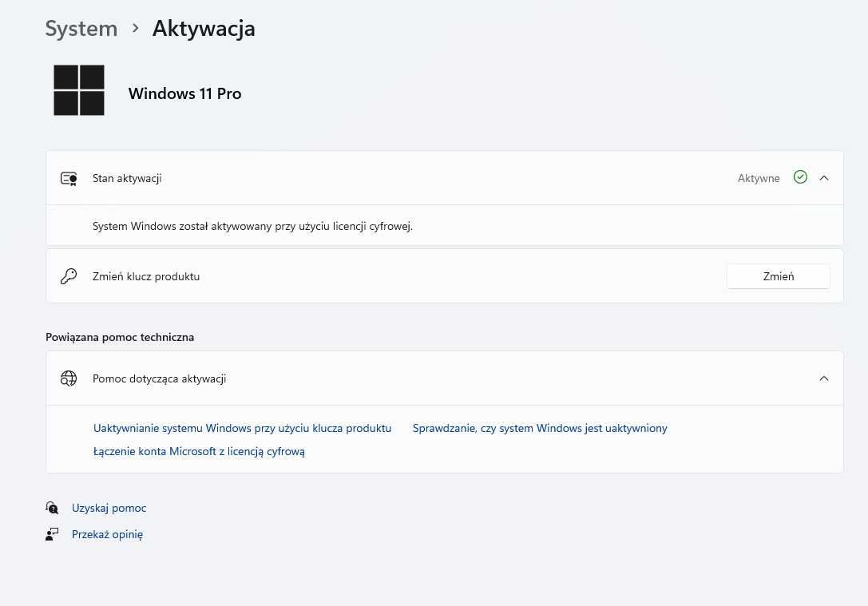This screenshot has height=606, width=868.
Task: Click the Aktywne status text
Action: coord(759,178)
